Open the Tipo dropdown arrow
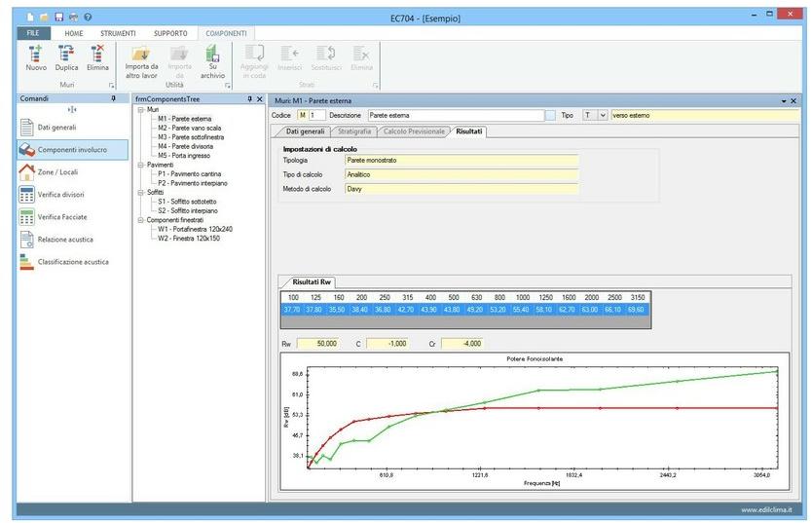Screen dimensions: 812x523 coord(603,115)
